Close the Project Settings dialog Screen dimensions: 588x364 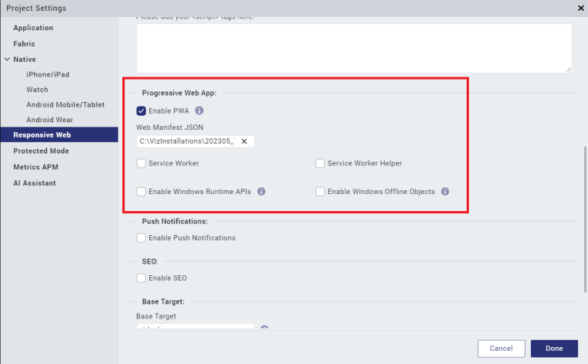(x=580, y=8)
